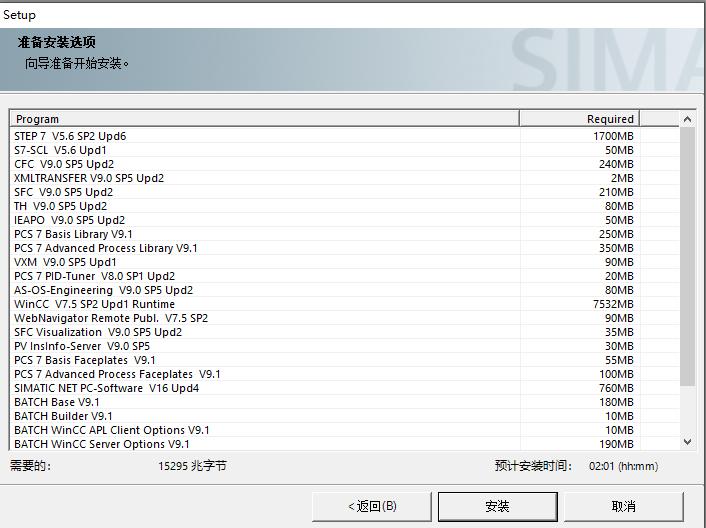Select the IEAPO V9.0 SP5 Upd2 row
706x528 pixels.
point(344,220)
